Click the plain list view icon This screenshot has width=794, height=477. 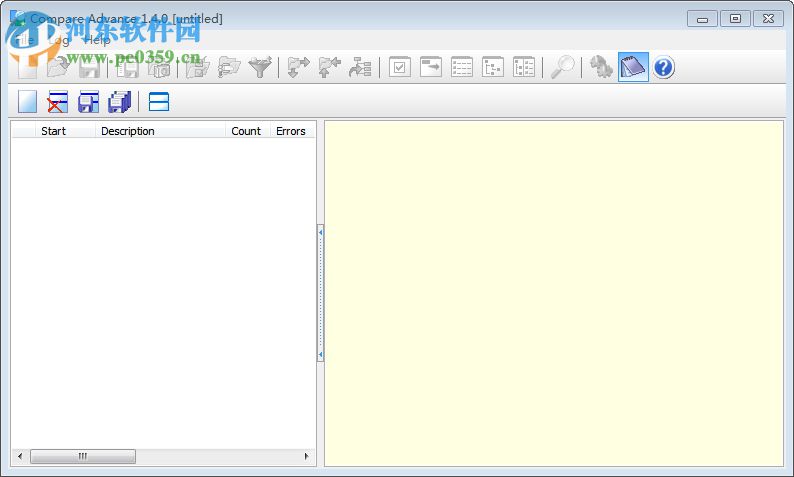click(461, 67)
